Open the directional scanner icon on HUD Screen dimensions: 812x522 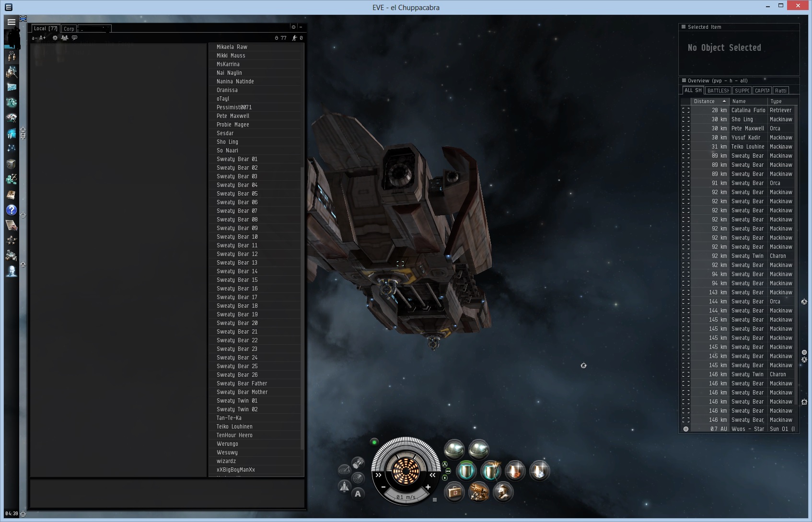(x=358, y=477)
